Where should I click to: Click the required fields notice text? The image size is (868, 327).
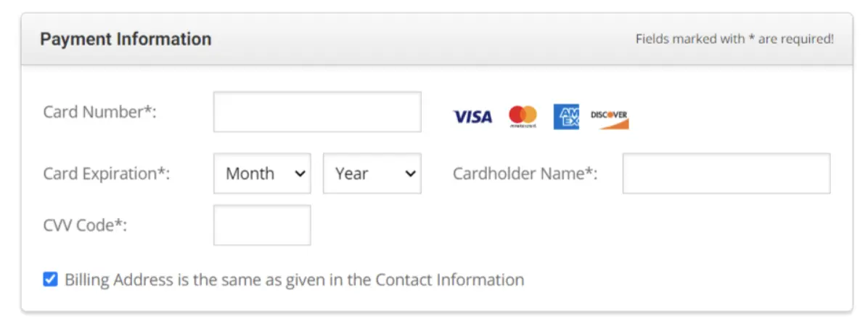tap(734, 39)
